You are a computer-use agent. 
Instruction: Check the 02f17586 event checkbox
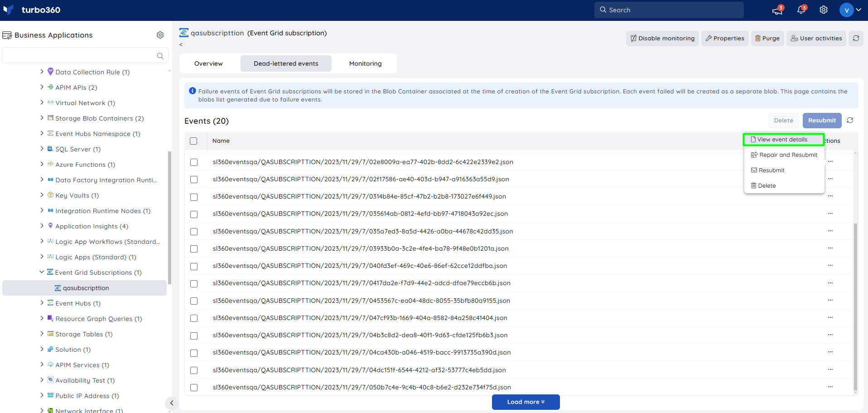[x=194, y=180]
